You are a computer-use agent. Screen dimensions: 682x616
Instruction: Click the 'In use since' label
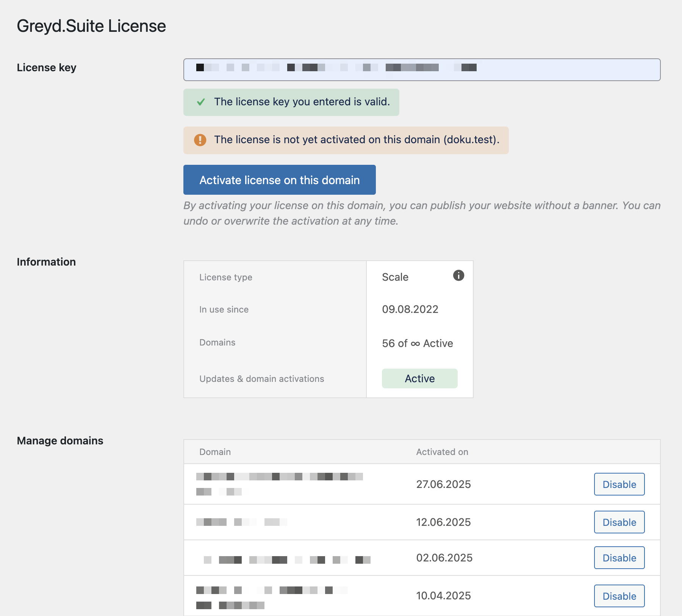224,310
